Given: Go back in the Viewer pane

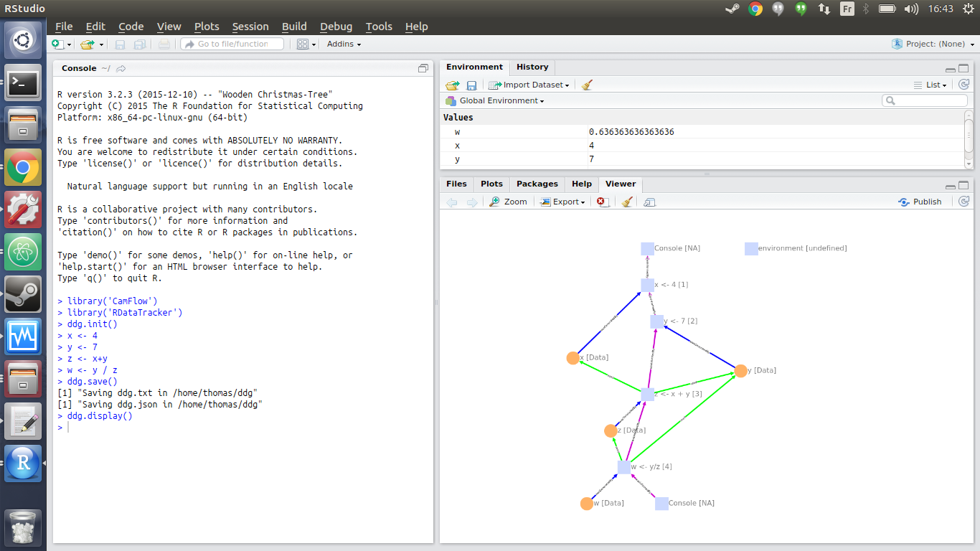Looking at the screenshot, I should [452, 202].
